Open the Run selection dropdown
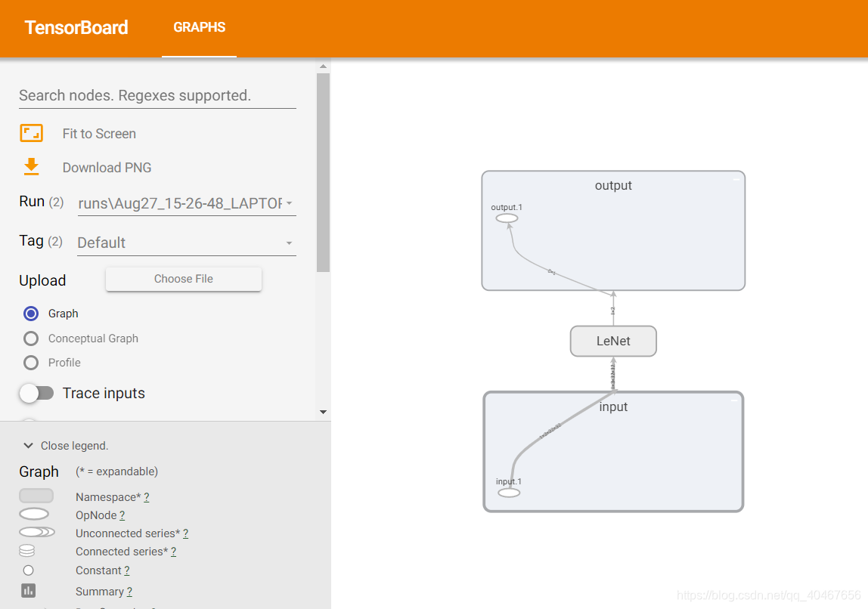This screenshot has width=868, height=609. [187, 203]
